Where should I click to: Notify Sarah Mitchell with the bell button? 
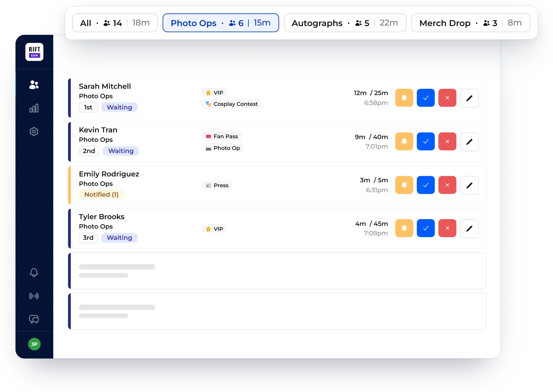pyautogui.click(x=404, y=98)
